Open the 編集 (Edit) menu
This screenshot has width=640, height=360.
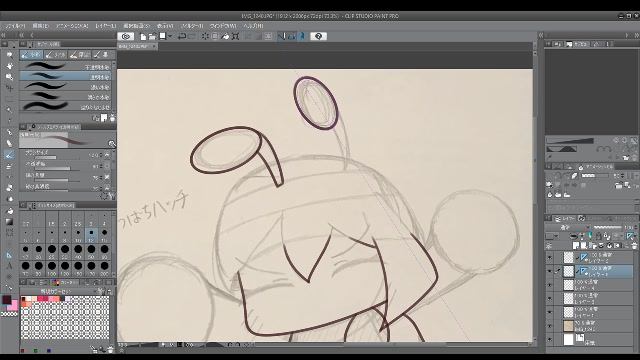pyautogui.click(x=40, y=26)
